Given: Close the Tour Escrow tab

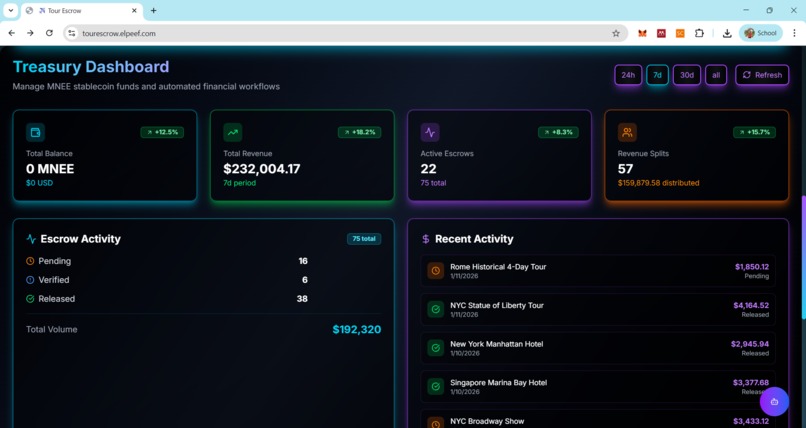Looking at the screenshot, I should point(134,11).
